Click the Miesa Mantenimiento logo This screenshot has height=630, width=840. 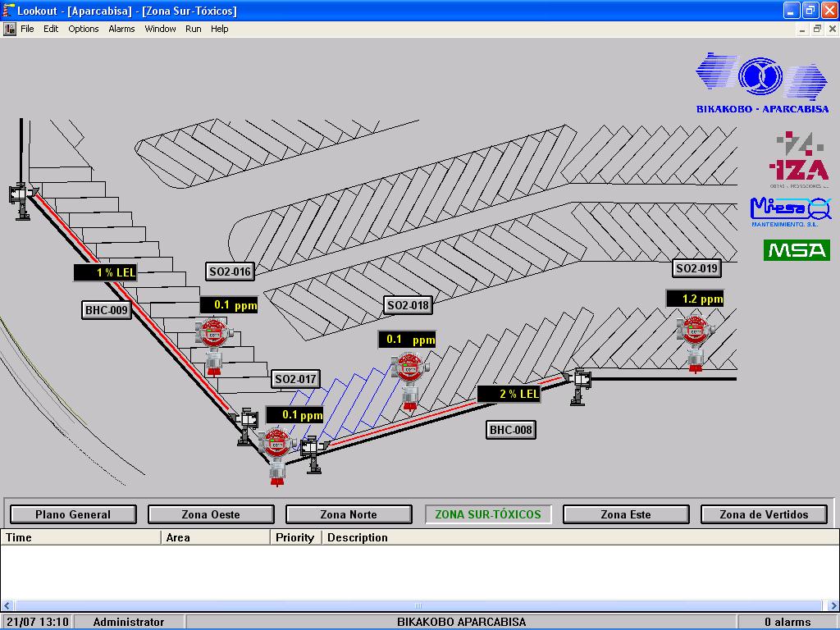click(791, 212)
